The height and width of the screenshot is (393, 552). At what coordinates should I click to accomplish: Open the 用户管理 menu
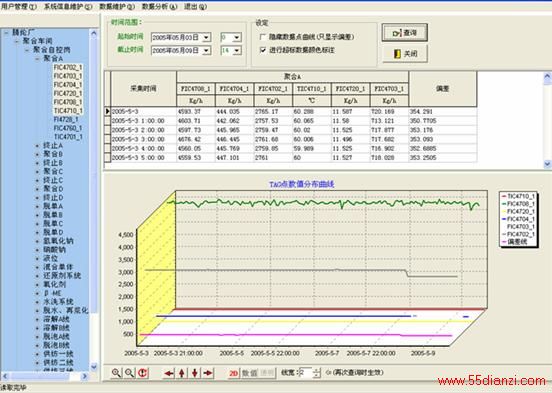click(x=19, y=6)
